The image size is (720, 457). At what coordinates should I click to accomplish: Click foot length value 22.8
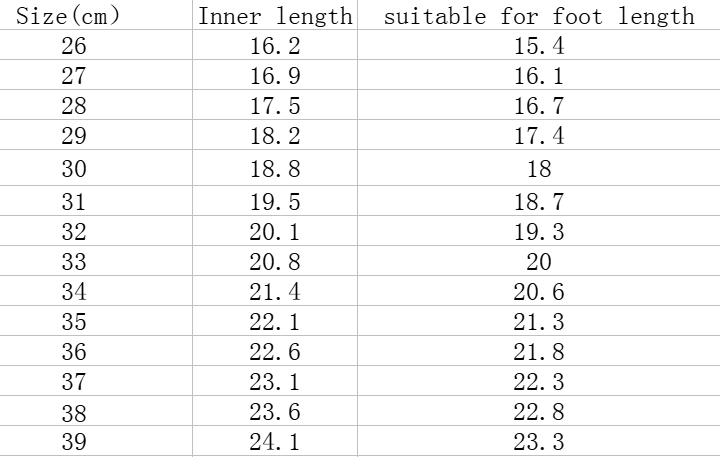pyautogui.click(x=539, y=412)
